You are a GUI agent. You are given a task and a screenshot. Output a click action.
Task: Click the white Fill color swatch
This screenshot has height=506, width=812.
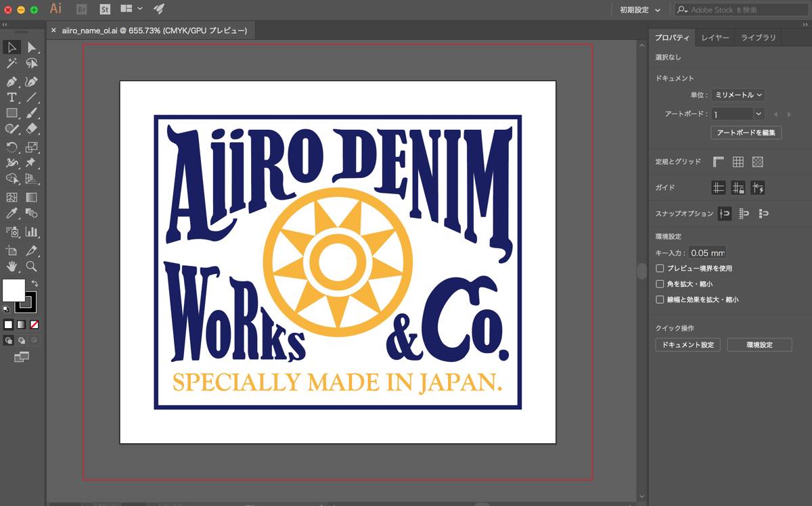tap(14, 290)
